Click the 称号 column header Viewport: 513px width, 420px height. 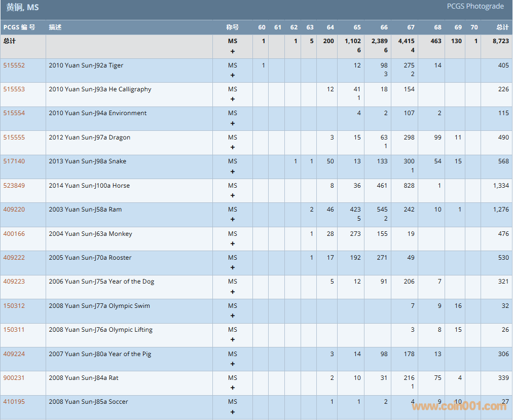coord(232,27)
